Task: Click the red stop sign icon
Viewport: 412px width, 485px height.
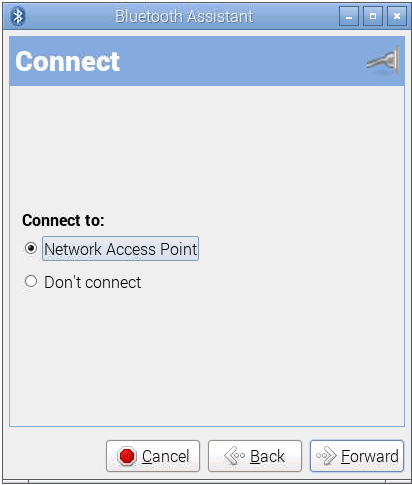Action: click(127, 456)
